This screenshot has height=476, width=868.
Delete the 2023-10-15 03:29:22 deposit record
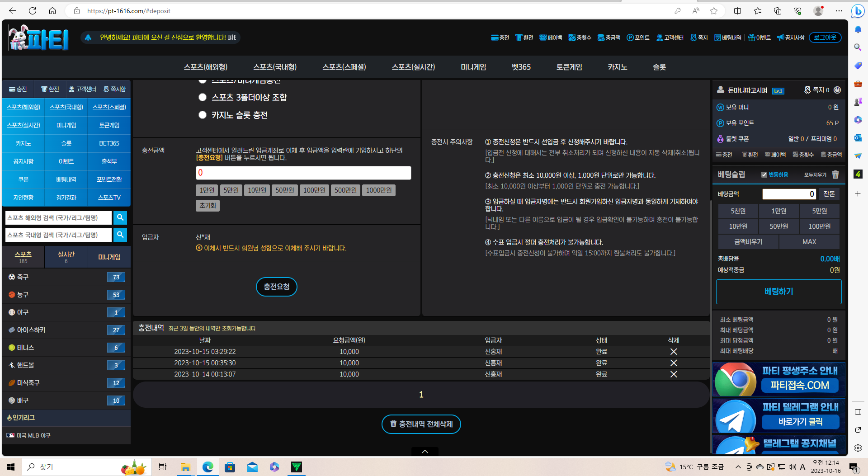pos(673,352)
